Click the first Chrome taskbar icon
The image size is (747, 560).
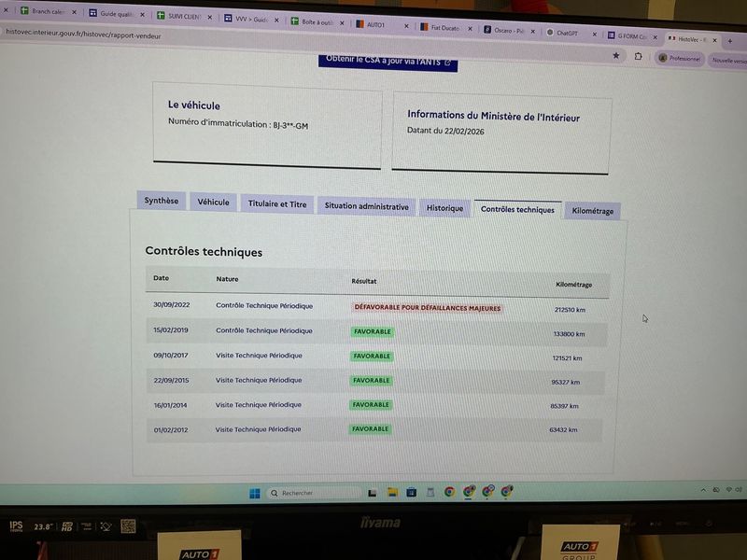pyautogui.click(x=449, y=492)
